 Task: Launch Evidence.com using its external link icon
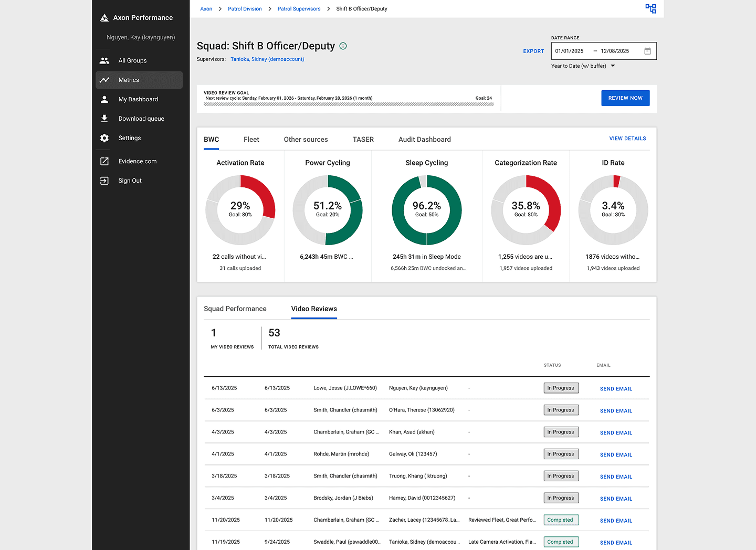tap(104, 161)
